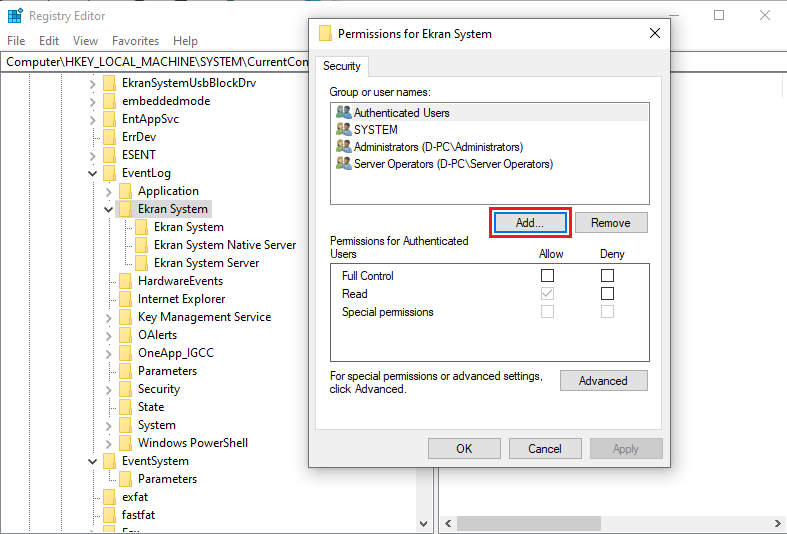Check Allow for Full Control
The image size is (787, 534).
[x=547, y=276]
